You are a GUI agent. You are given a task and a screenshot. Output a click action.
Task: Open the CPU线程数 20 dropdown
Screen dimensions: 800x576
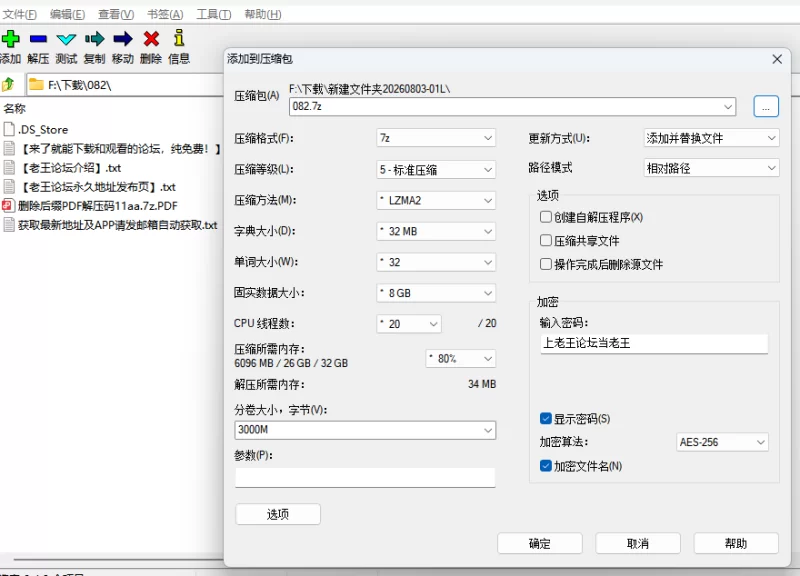coord(409,324)
